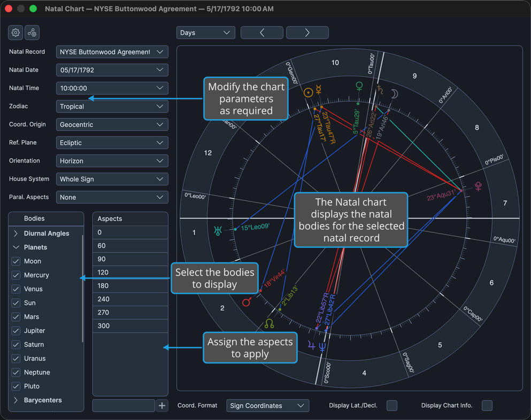531x420 pixels.
Task: Select the 0 aspect row
Action: pyautogui.click(x=130, y=232)
